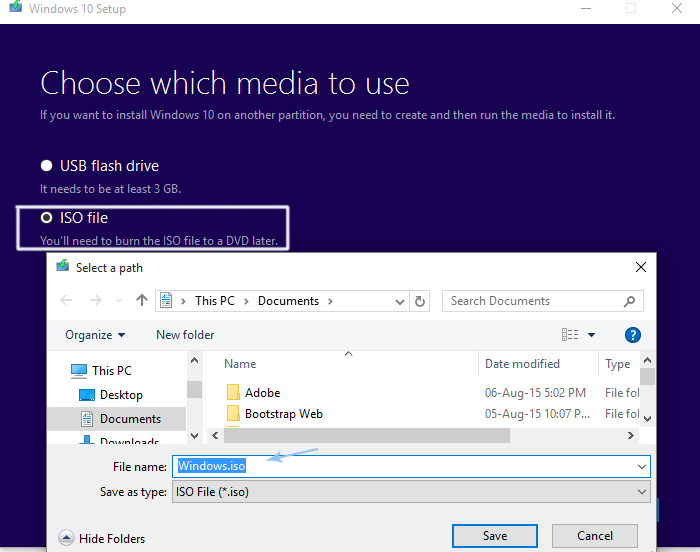This screenshot has height=552, width=700.
Task: Expand the chevron before This PC breadcrumb
Action: (183, 301)
